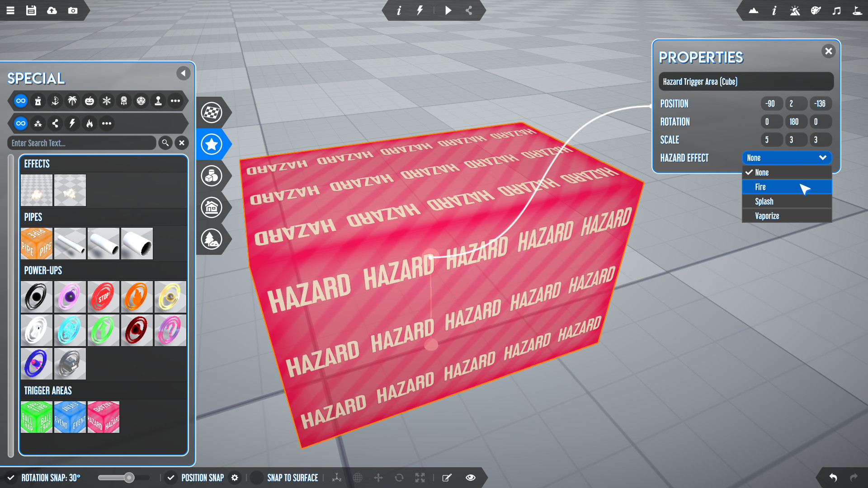Filter items by the snowflake theme icon
This screenshot has height=488, width=868.
107,101
